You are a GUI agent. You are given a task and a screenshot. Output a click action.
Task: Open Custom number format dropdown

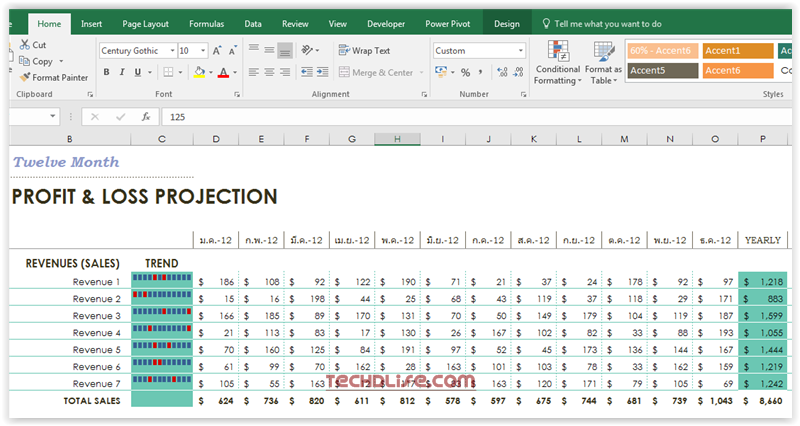[520, 51]
